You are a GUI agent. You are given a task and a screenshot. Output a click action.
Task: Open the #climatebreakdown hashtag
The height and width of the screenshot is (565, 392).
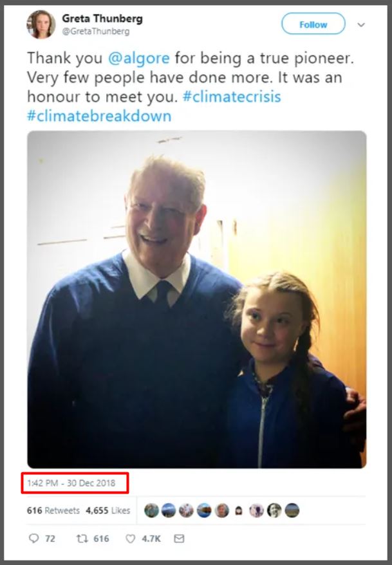[x=99, y=116]
